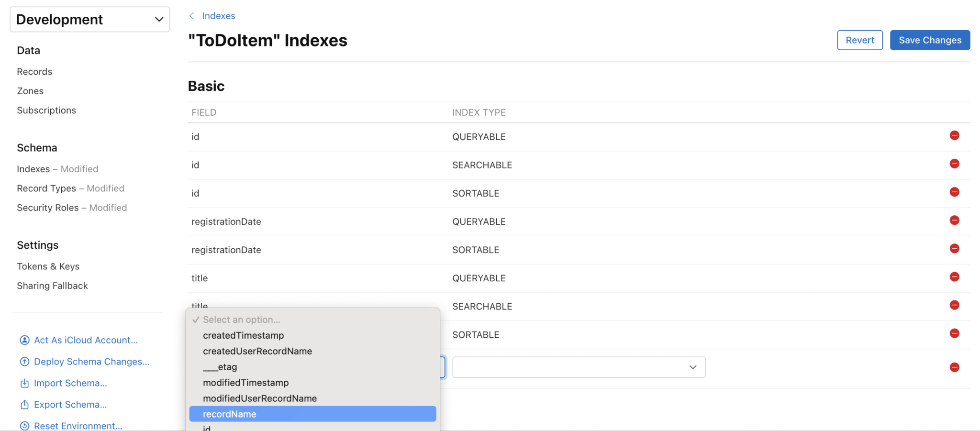This screenshot has width=980, height=431.
Task: Click the back chevron beside Indexes
Action: pyautogui.click(x=191, y=16)
